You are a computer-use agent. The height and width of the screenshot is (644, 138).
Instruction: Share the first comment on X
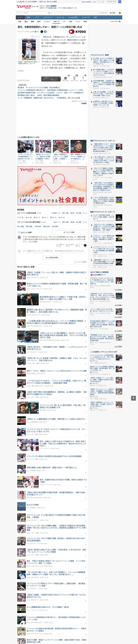coord(85,245)
